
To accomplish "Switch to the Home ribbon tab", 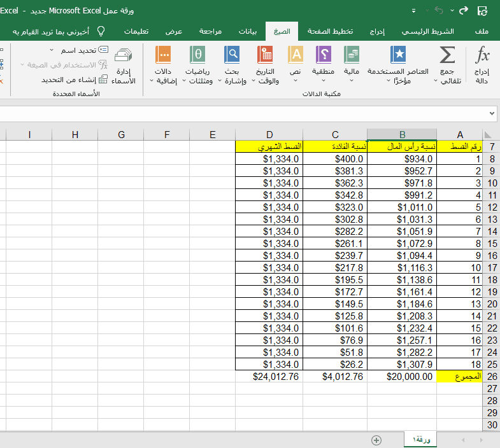I will 427,31.
